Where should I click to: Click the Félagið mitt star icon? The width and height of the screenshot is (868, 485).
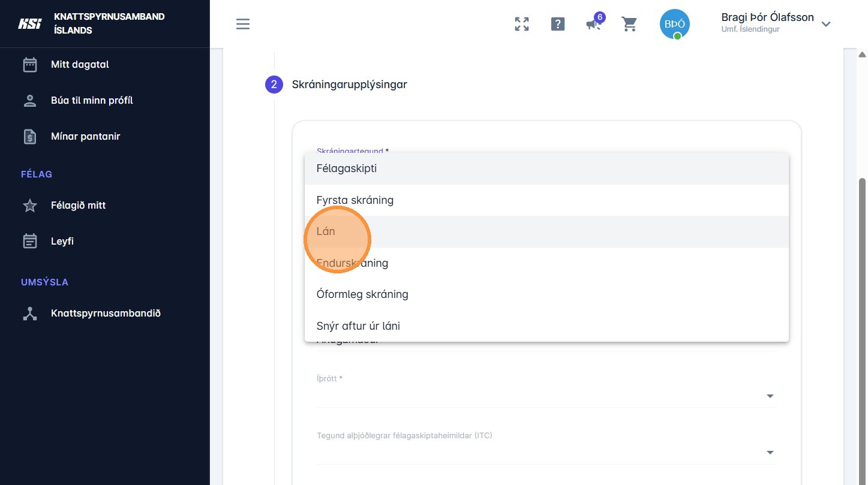30,206
